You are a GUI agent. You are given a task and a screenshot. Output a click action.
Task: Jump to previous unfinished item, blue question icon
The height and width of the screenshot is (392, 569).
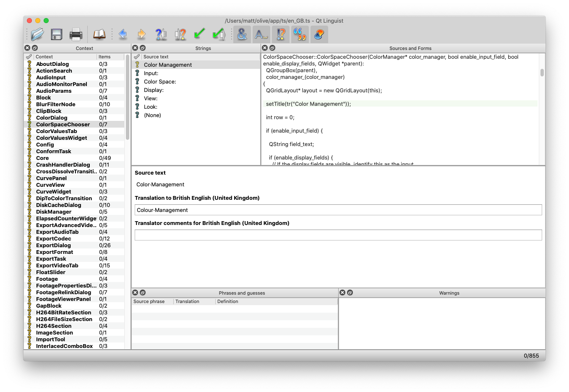pos(161,34)
